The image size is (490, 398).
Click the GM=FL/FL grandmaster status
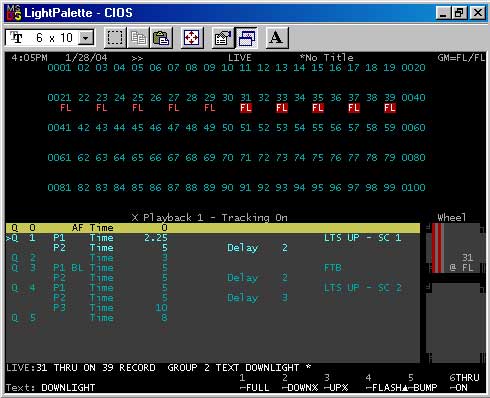pyautogui.click(x=461, y=58)
